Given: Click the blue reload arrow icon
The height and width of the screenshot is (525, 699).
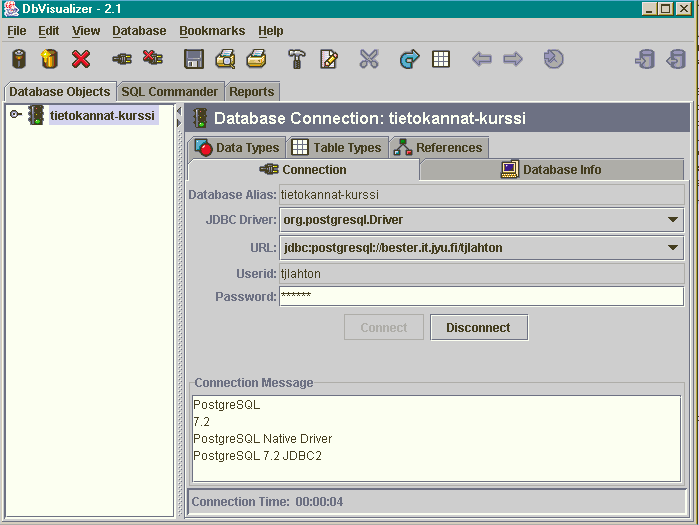Looking at the screenshot, I should [409, 59].
